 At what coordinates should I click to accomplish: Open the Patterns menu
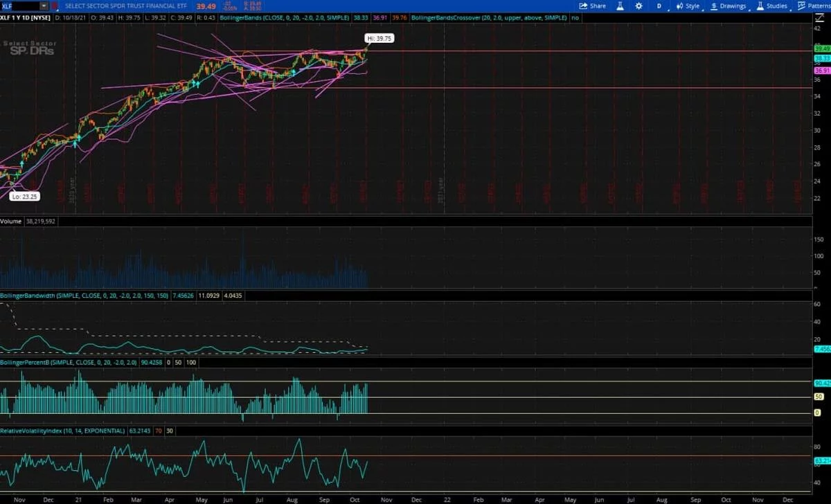813,6
